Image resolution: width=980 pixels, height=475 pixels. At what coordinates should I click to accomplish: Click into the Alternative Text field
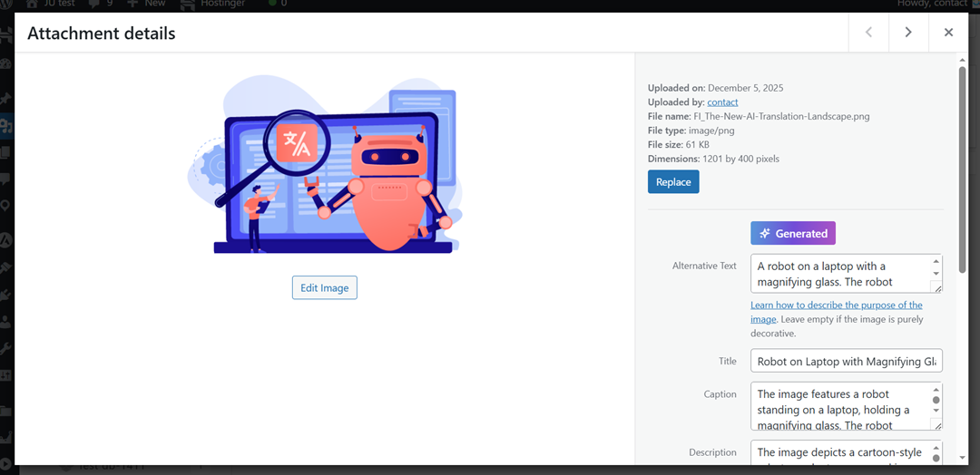coord(839,273)
